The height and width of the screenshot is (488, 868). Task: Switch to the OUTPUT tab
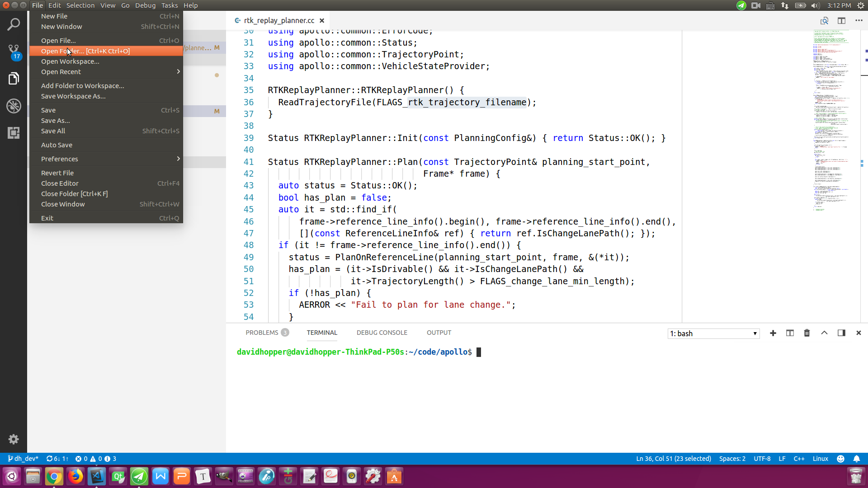click(x=439, y=333)
